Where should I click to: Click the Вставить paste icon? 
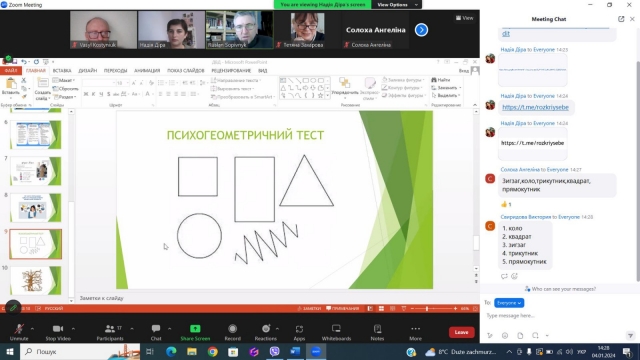tap(11, 84)
